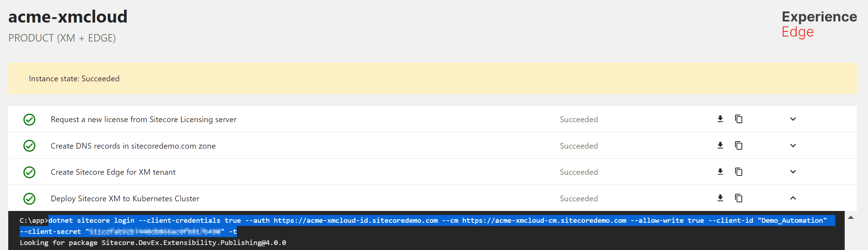The height and width of the screenshot is (250, 868).
Task: Copy log of Deploy Sitecore XM step
Action: (739, 198)
